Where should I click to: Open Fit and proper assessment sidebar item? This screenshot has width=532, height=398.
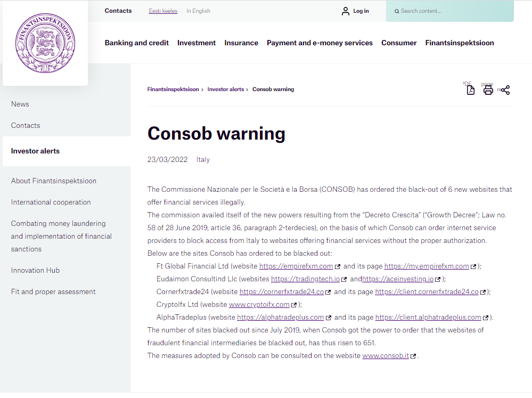tap(53, 292)
